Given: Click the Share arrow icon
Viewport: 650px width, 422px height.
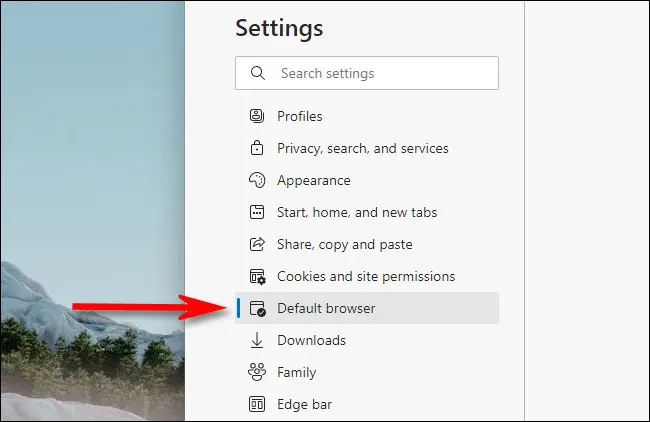Looking at the screenshot, I should click(257, 244).
